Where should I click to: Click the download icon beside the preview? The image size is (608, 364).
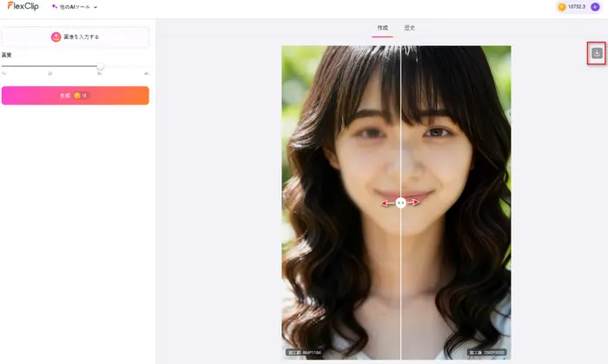[x=597, y=53]
